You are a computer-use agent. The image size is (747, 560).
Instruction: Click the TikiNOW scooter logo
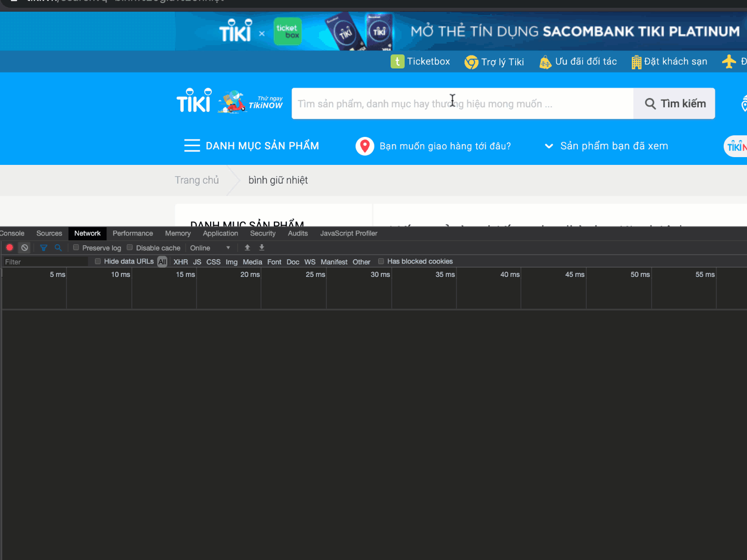pyautogui.click(x=250, y=102)
